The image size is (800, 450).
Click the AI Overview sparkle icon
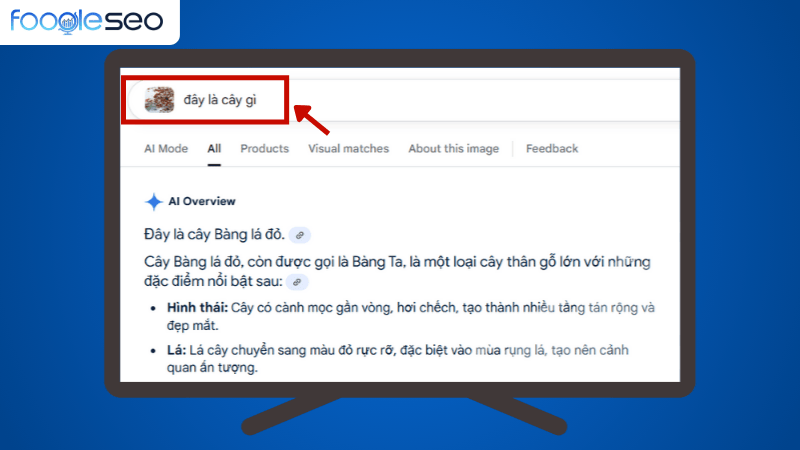[x=153, y=202]
